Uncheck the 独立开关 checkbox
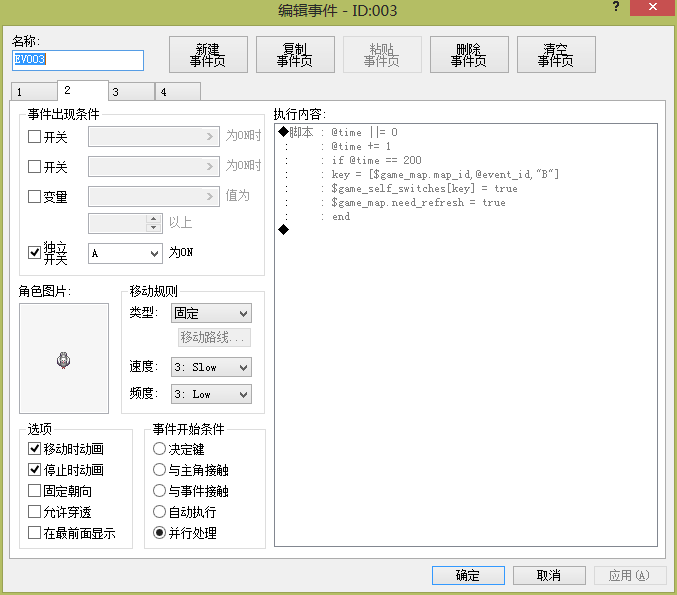The height and width of the screenshot is (595, 677). coord(34,252)
